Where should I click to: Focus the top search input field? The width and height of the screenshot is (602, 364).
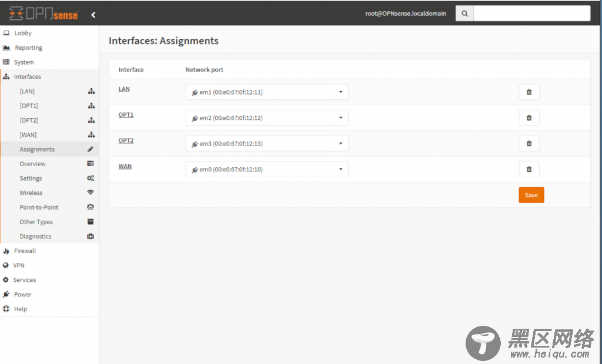coord(531,14)
